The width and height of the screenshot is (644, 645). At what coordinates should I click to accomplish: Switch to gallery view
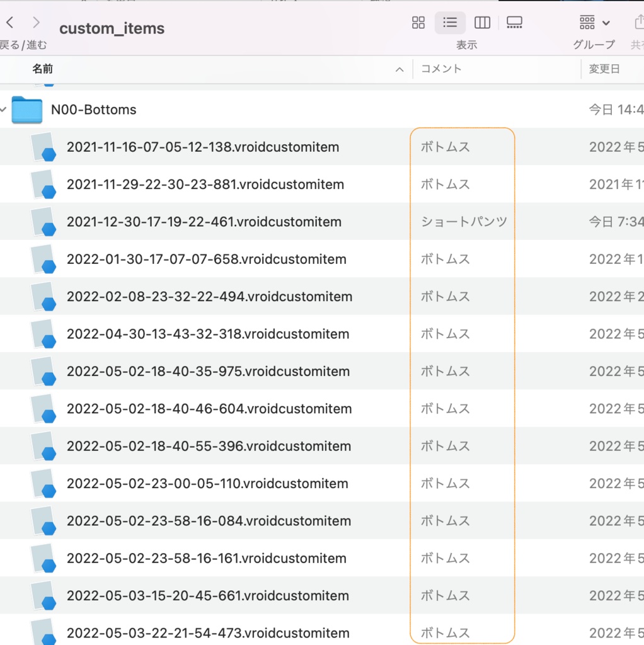(x=514, y=23)
